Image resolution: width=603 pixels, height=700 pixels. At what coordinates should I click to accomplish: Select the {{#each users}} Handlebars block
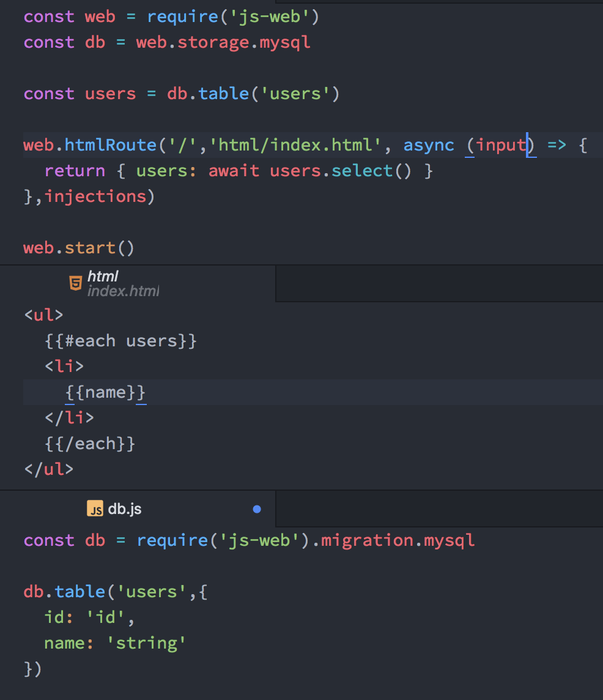pyautogui.click(x=120, y=340)
